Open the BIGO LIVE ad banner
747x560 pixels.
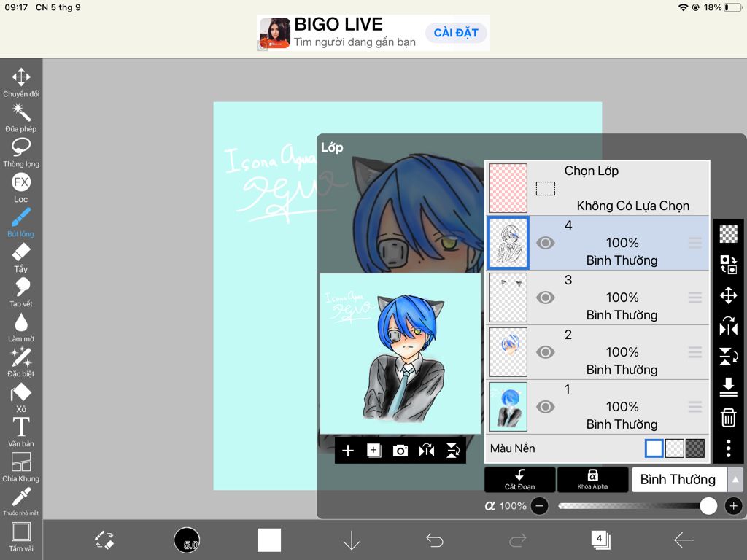(373, 33)
